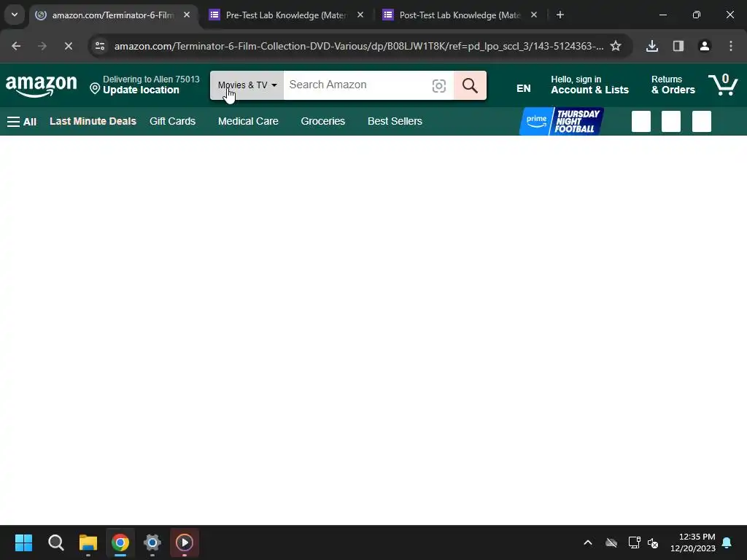
Task: Click the Amazon logo
Action: 42,86
